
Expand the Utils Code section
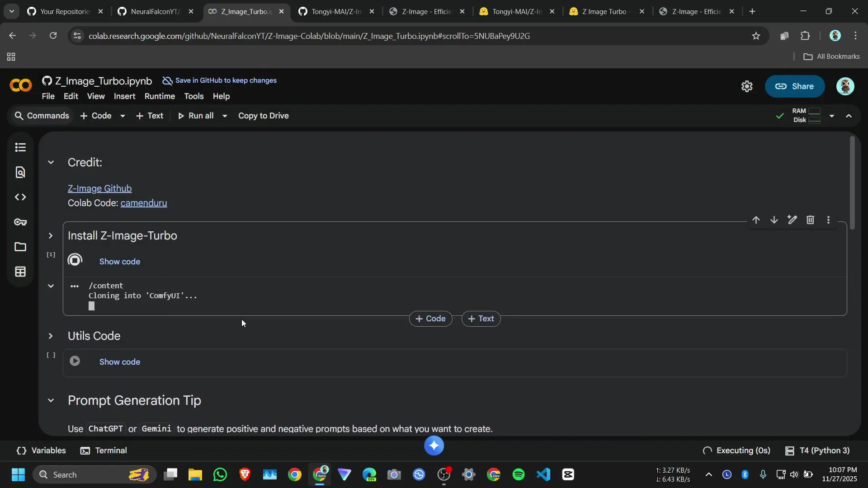(x=51, y=336)
